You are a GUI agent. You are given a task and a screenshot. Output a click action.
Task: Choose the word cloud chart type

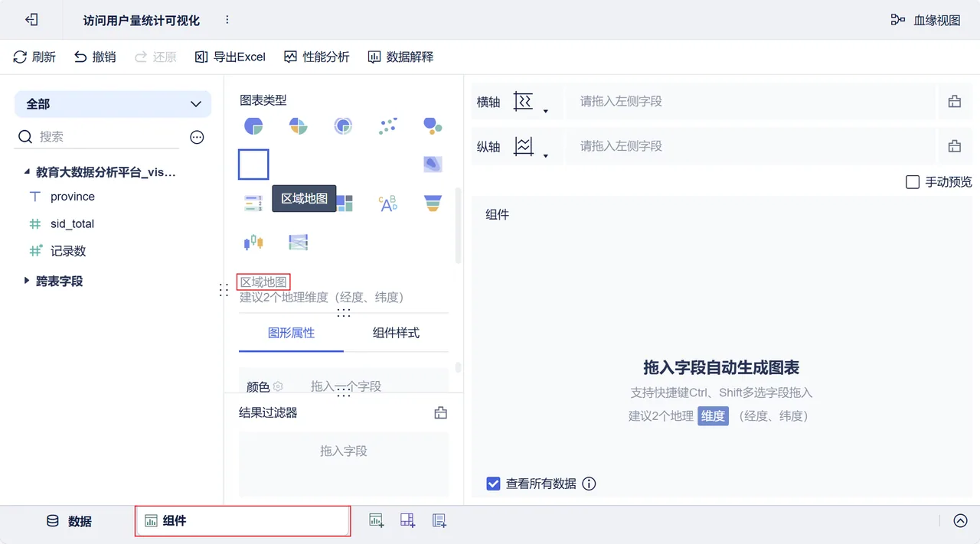click(x=388, y=203)
